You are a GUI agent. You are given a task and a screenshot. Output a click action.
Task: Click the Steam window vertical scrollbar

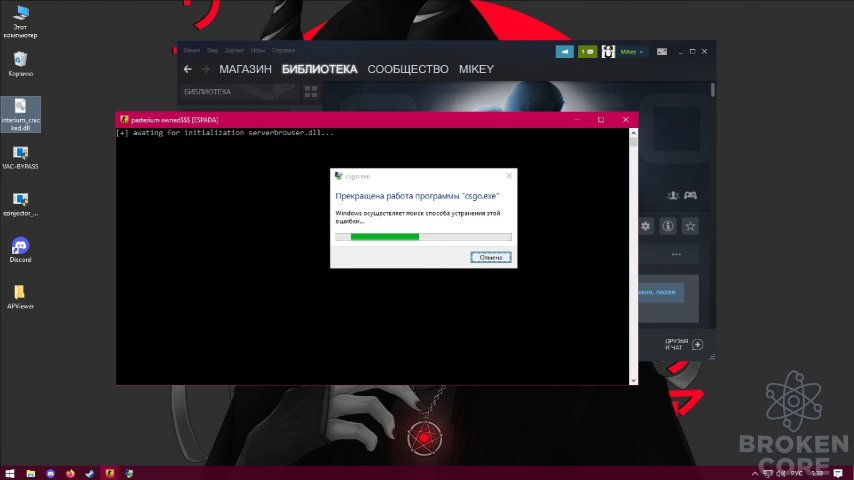[x=712, y=90]
